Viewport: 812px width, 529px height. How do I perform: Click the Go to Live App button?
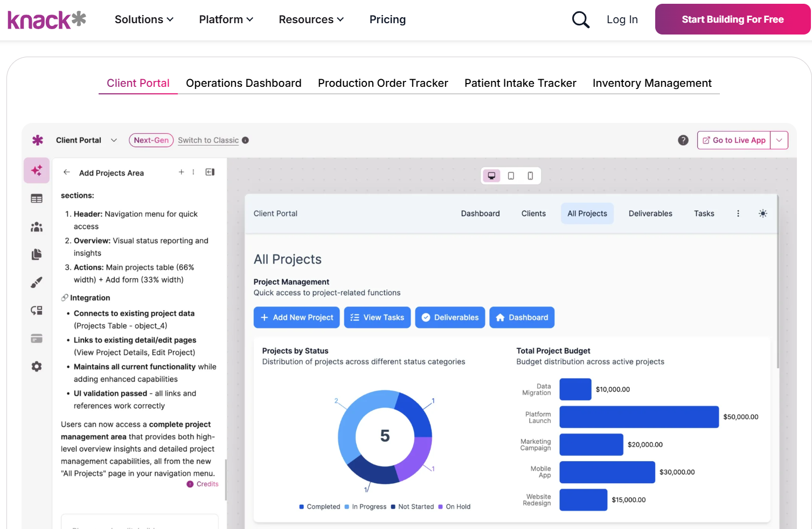pyautogui.click(x=734, y=140)
